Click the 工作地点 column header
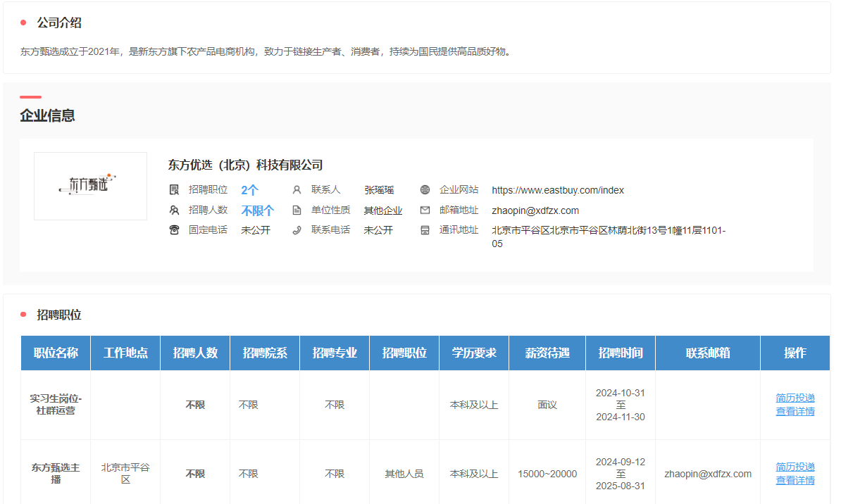The width and height of the screenshot is (841, 504). tap(125, 353)
